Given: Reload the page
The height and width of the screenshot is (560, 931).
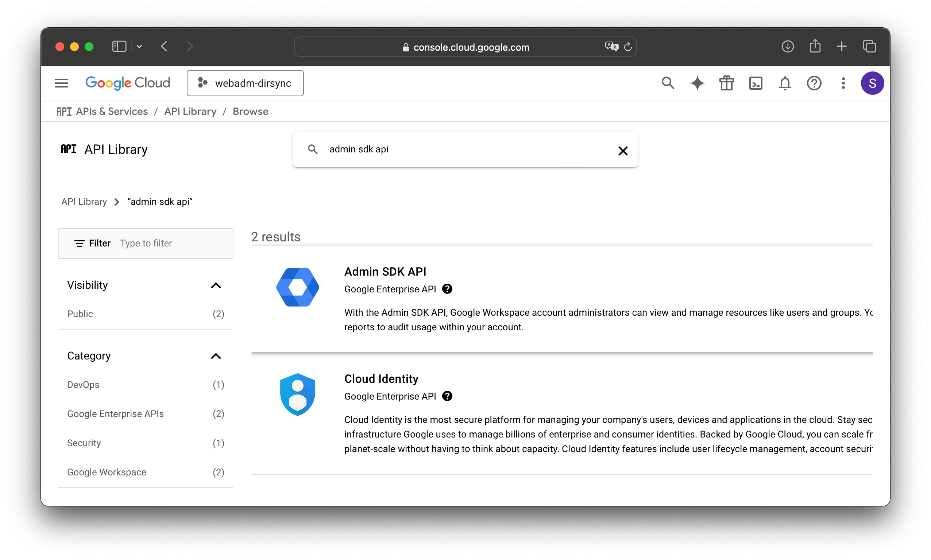Looking at the screenshot, I should pos(627,47).
